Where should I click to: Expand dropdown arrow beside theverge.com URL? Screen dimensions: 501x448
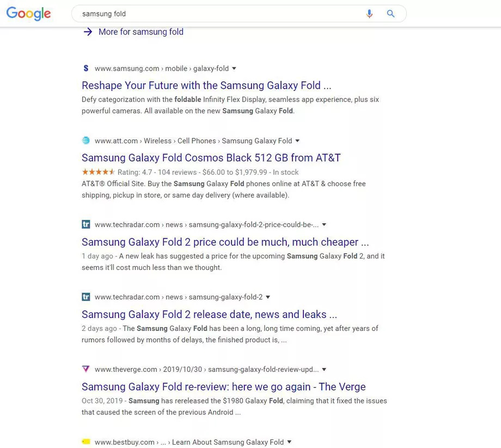click(x=325, y=369)
